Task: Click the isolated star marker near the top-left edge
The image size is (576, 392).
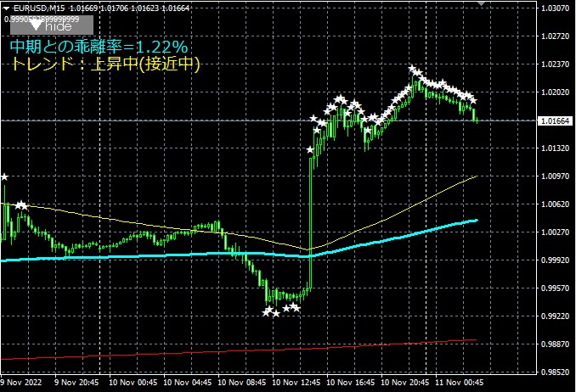Action: tap(4, 177)
